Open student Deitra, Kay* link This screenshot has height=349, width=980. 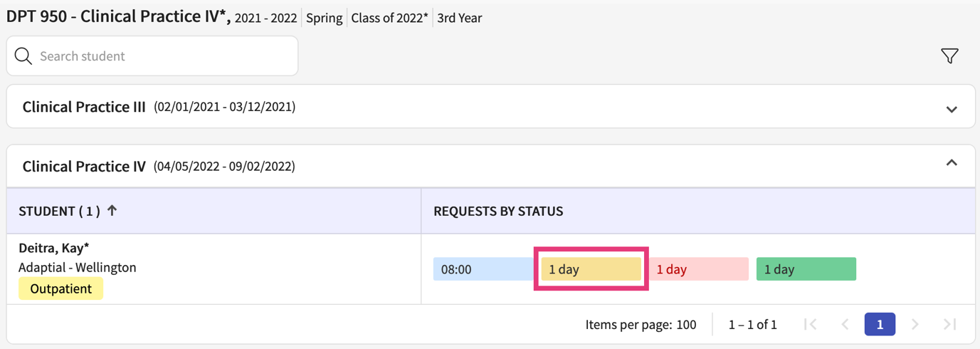[x=54, y=248]
